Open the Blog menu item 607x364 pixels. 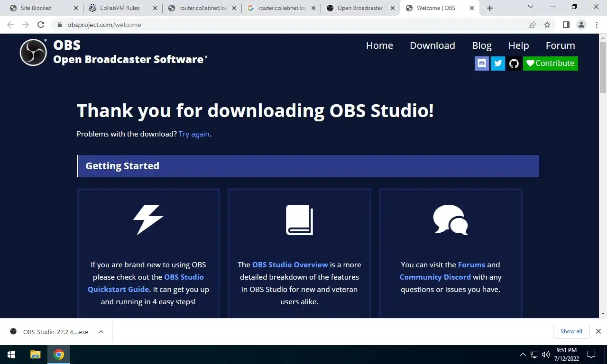482,45
